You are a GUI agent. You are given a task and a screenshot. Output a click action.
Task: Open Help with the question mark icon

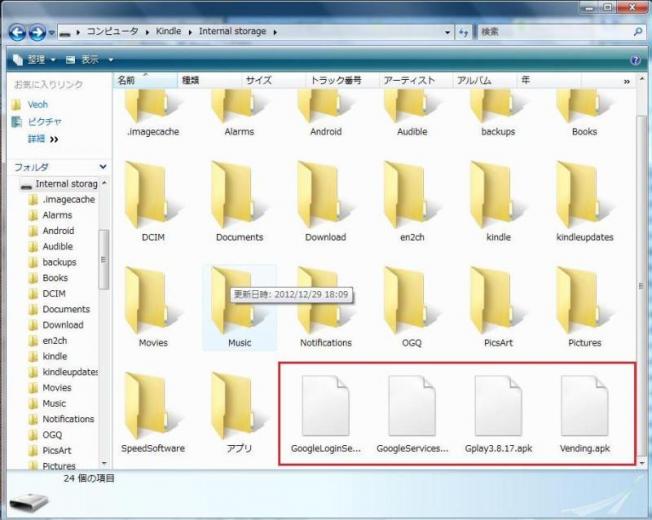point(635,61)
